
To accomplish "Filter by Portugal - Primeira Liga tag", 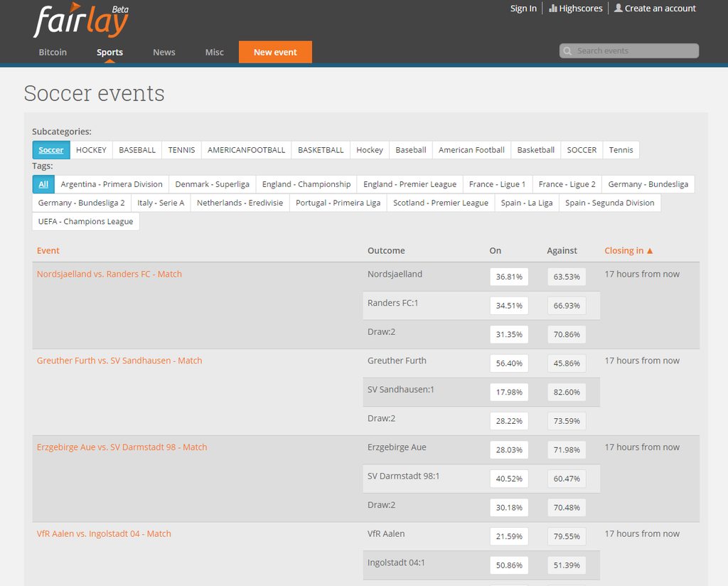I will pos(338,203).
